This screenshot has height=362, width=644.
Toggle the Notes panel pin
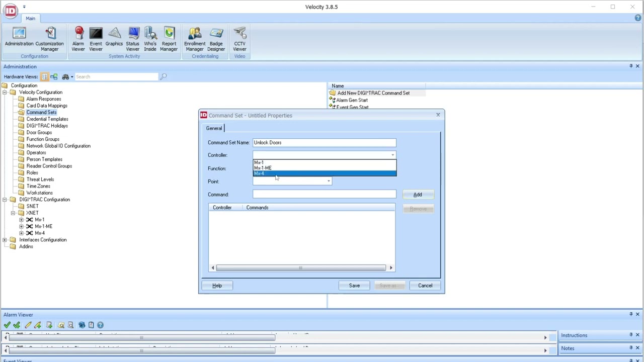click(631, 348)
